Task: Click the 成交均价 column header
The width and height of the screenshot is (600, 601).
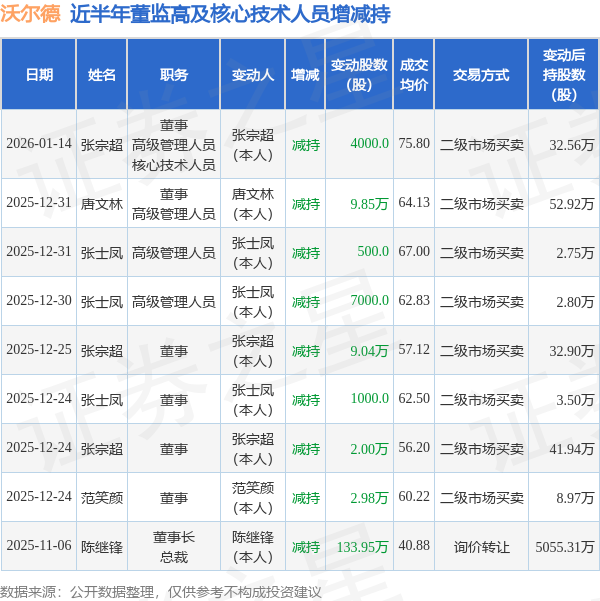Action: coord(414,75)
